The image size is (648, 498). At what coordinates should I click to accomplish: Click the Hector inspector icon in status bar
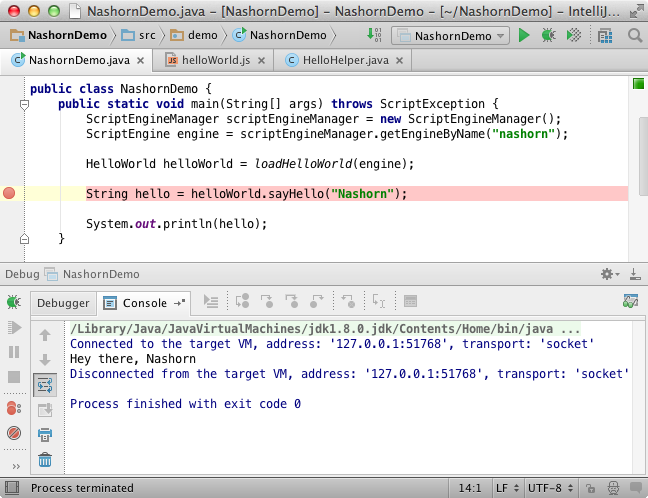pyautogui.click(x=613, y=488)
